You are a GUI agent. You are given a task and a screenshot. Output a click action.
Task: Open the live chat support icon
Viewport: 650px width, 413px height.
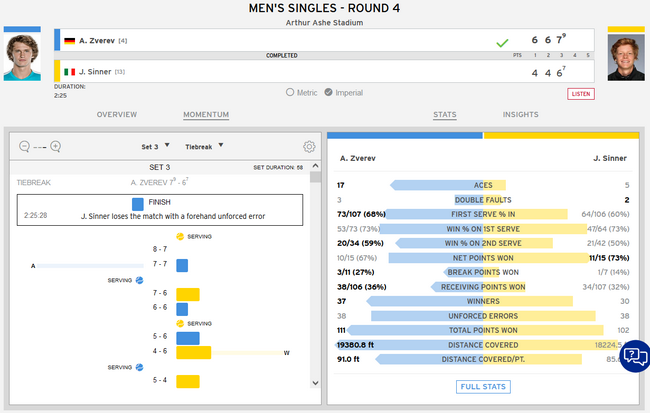click(634, 356)
